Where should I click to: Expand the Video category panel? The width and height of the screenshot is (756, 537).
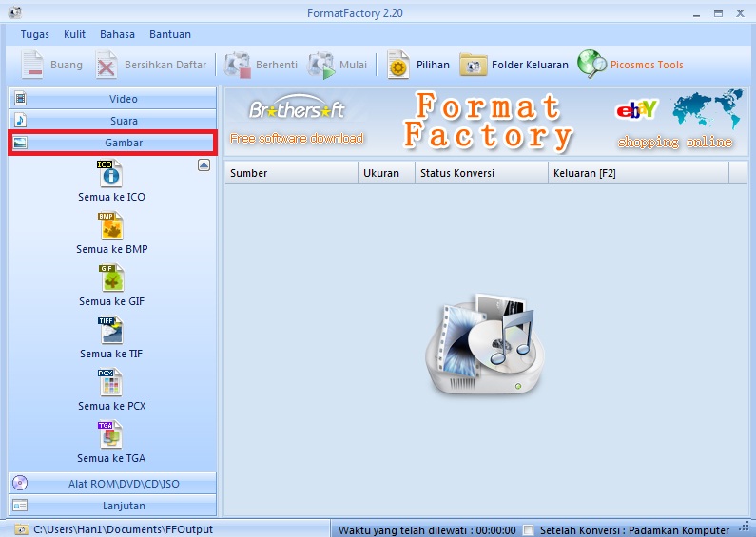112,98
